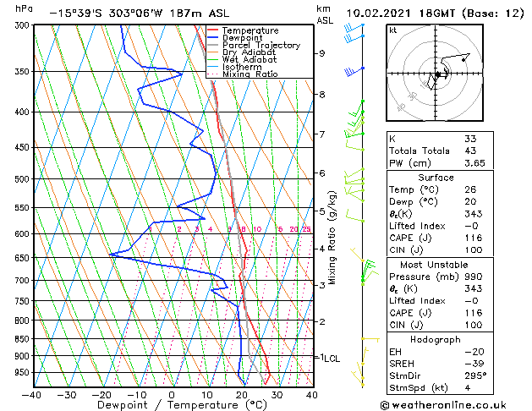Click the gray Parcel Trajectory legend line
The image size is (532, 411).
pyautogui.click(x=213, y=45)
